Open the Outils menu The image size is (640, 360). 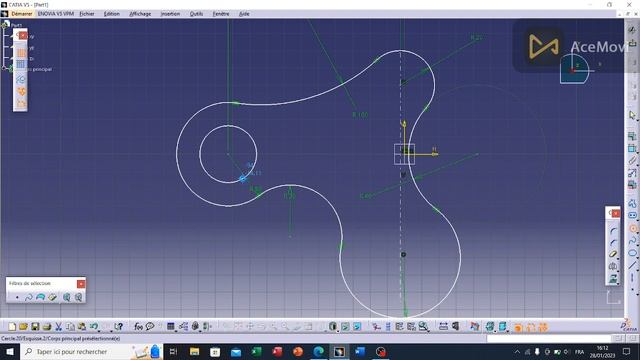click(x=196, y=14)
